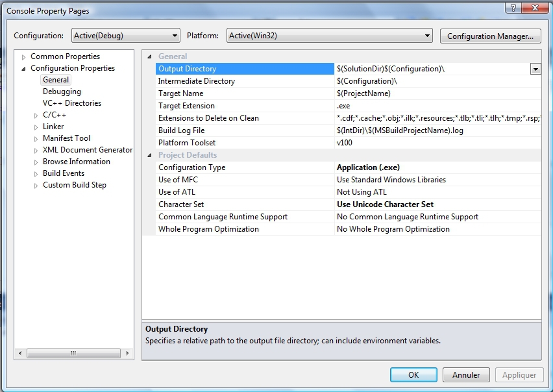
Task: Collapse the Project Defaults section
Action: (151, 155)
